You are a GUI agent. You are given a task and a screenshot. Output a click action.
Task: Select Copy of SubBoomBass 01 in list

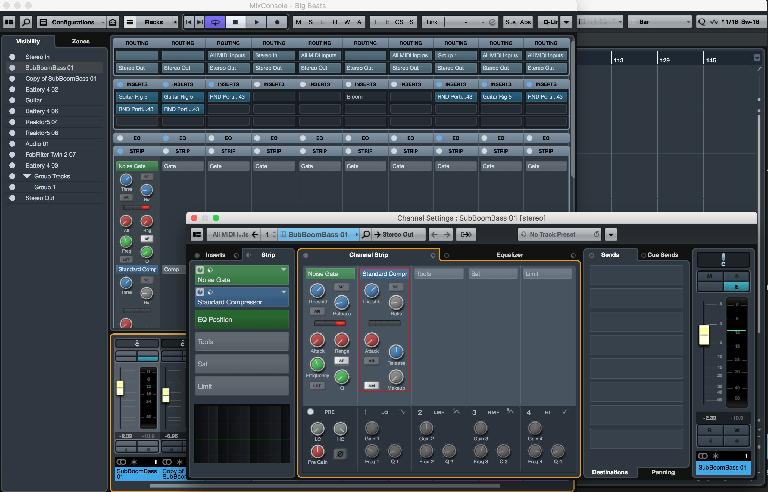coord(61,78)
